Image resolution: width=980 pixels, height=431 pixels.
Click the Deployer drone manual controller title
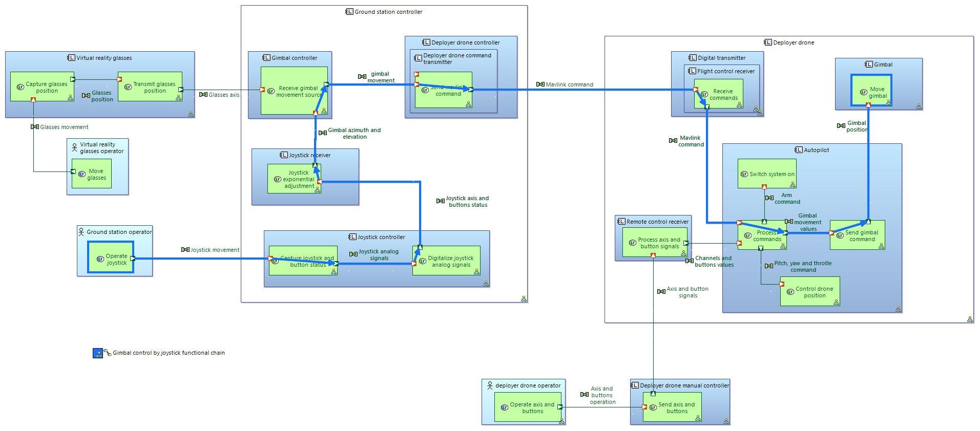(684, 385)
